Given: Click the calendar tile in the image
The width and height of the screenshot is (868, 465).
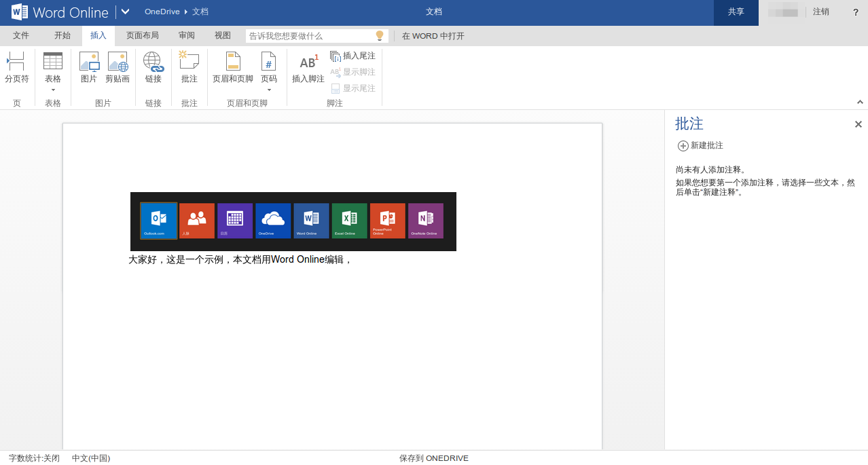Looking at the screenshot, I should 235,221.
